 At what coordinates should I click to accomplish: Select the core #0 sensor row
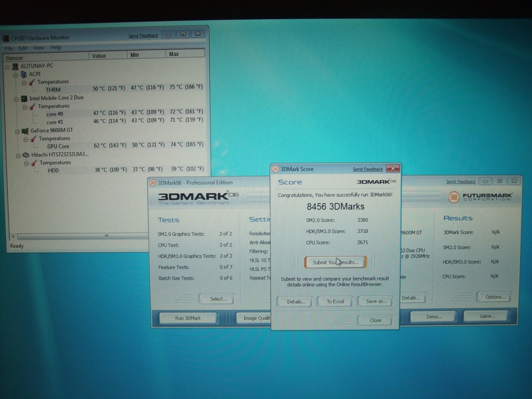120,113
